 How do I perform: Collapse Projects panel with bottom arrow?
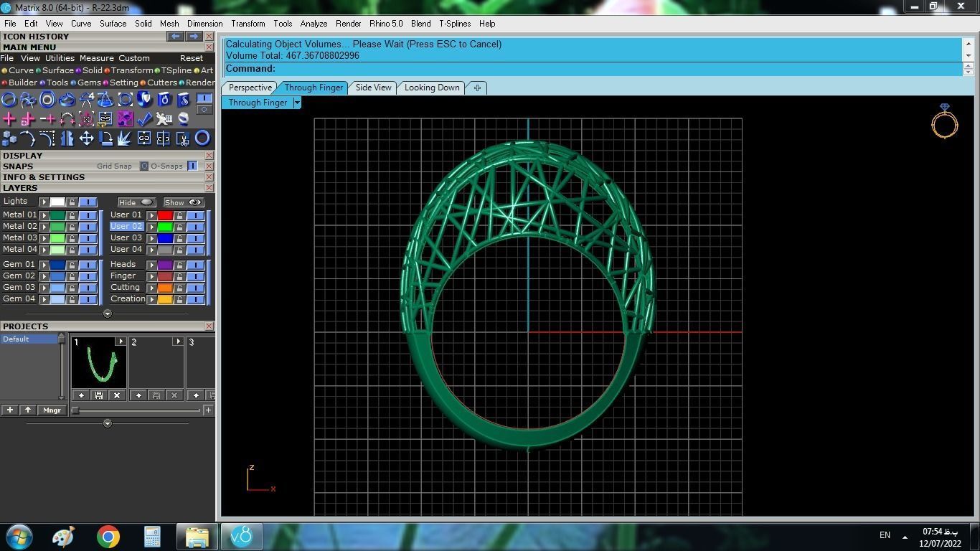(108, 423)
